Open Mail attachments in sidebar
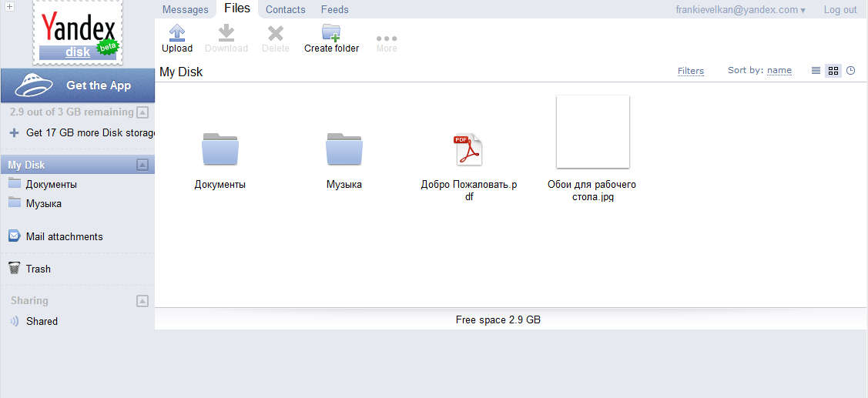The height and width of the screenshot is (398, 868). 64,236
